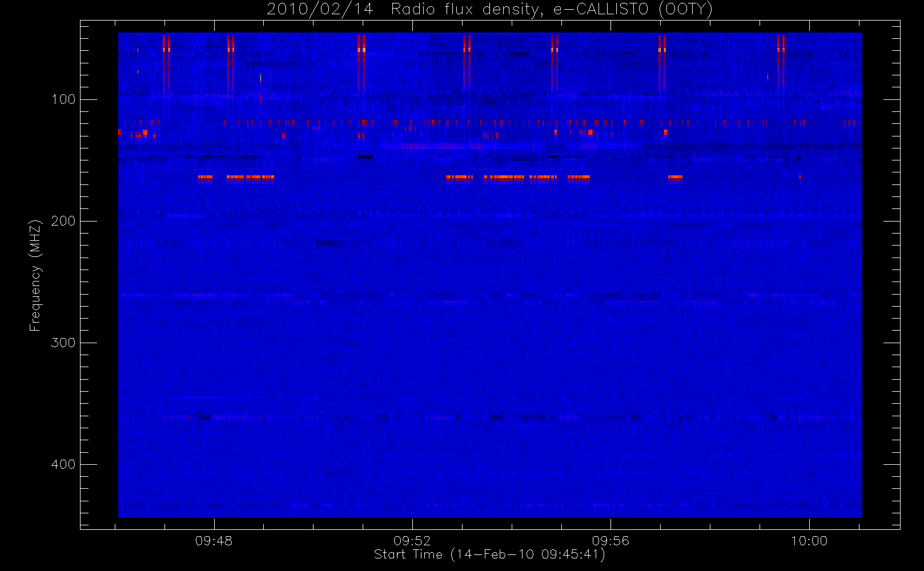Click the 09:52 time tick label
Image resolution: width=924 pixels, height=571 pixels.
412,541
